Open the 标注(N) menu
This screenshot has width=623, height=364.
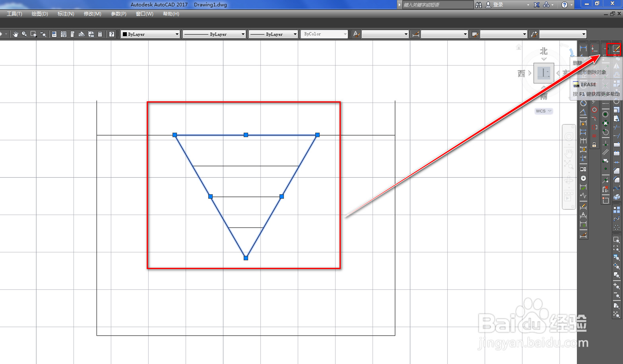pos(66,14)
